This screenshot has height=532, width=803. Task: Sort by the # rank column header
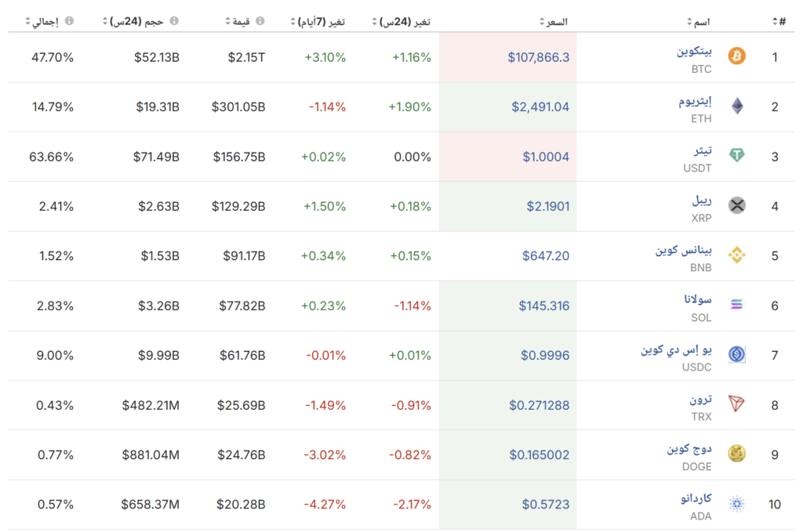pos(778,21)
